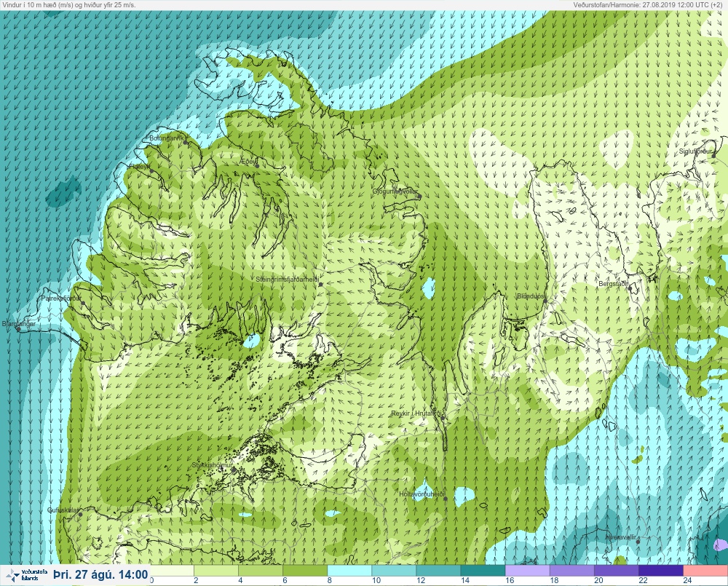Click the Veðurstofa Íslands logo
728x586 pixels.
pos(28,575)
